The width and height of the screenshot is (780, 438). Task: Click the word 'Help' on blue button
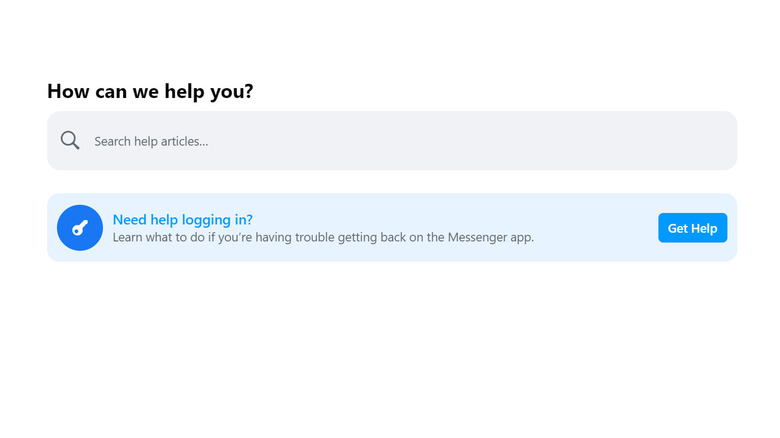705,229
